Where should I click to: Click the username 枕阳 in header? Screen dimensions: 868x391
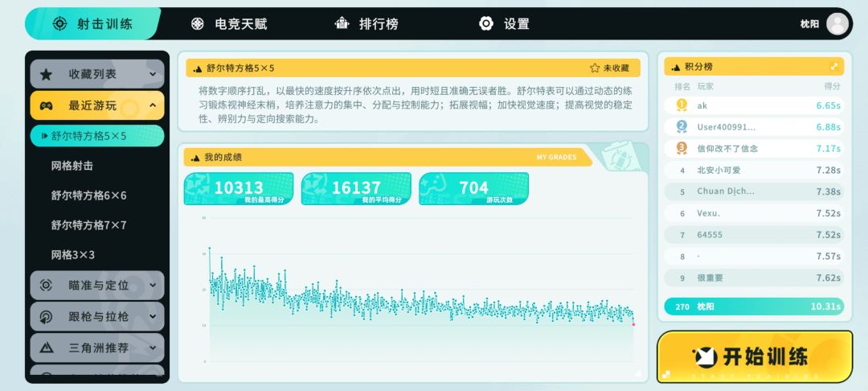[x=809, y=24]
